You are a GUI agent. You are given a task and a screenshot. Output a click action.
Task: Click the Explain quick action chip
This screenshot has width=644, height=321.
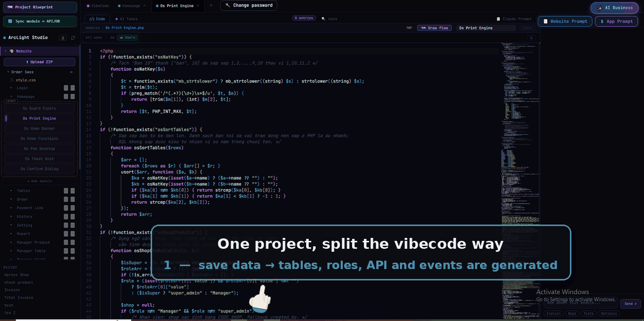click(554, 314)
